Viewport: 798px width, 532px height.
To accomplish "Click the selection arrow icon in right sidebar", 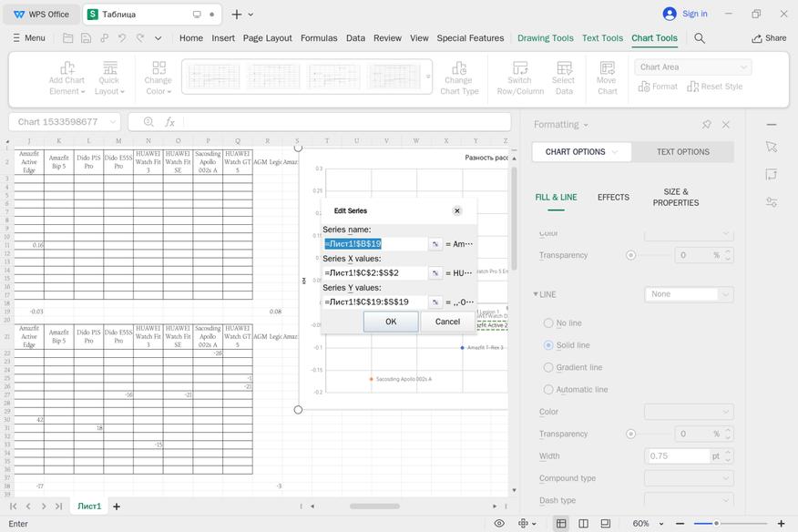I will 772,147.
